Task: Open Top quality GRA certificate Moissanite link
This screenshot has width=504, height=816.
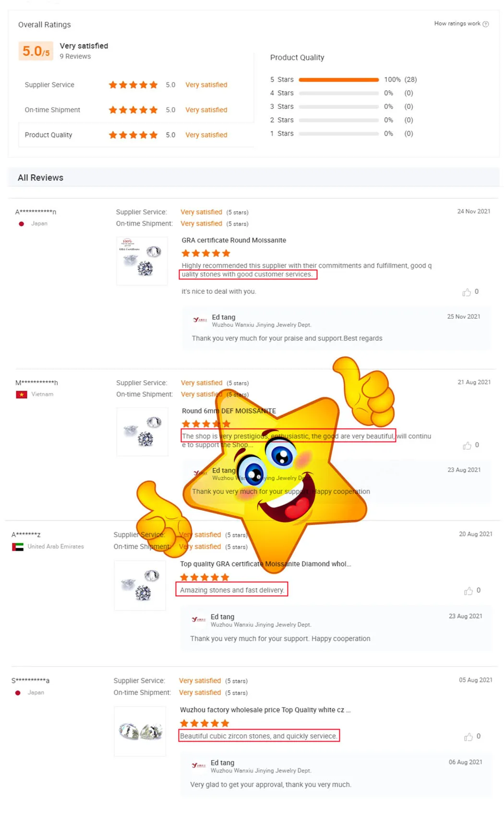Action: (x=265, y=564)
